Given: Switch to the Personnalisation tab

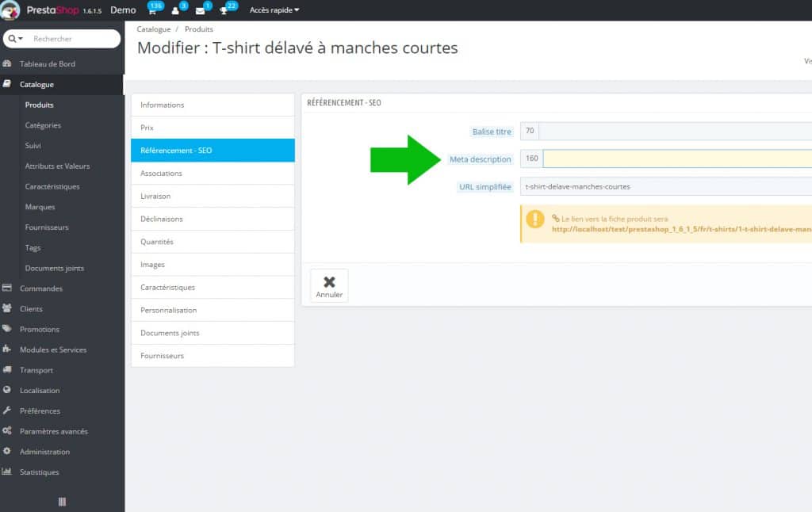Looking at the screenshot, I should tap(213, 310).
